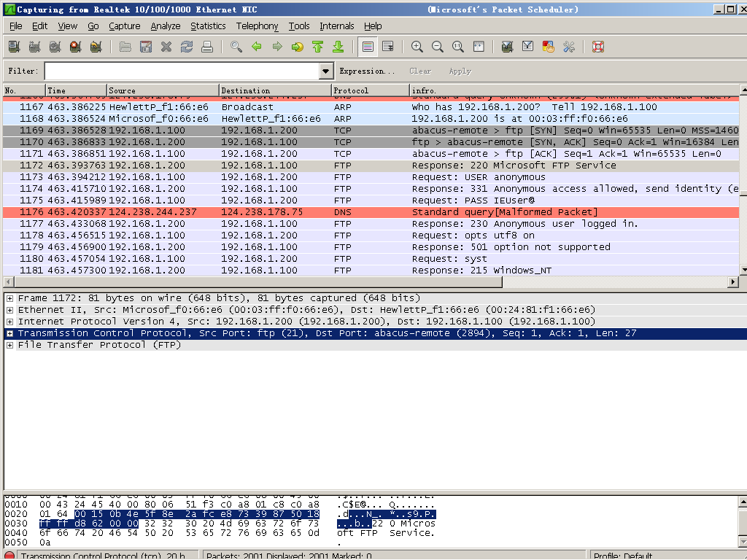Close this capture file using the X icon
Image resolution: width=747 pixels, height=560 pixels.
click(x=166, y=47)
